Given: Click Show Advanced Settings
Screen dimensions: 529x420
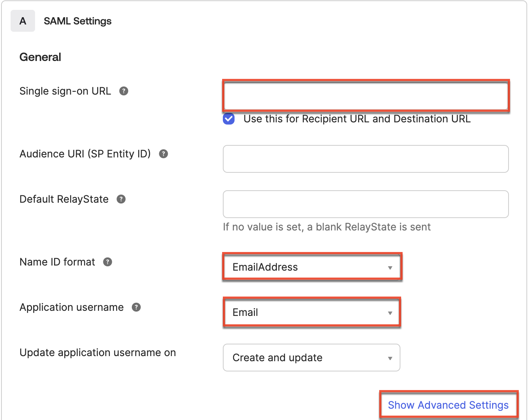Looking at the screenshot, I should point(448,405).
